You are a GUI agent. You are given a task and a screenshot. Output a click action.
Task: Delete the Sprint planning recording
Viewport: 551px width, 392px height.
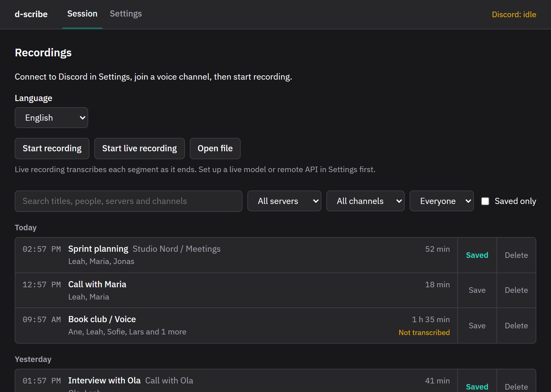516,255
